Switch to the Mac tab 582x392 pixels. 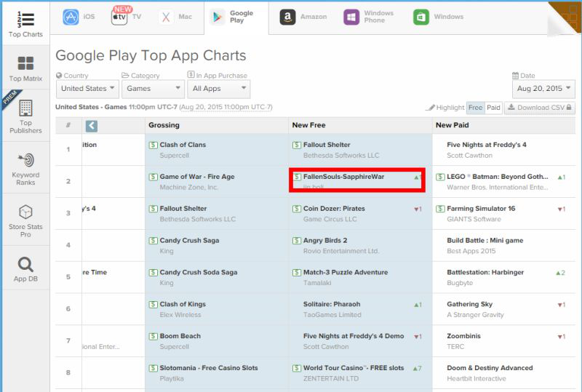(175, 17)
